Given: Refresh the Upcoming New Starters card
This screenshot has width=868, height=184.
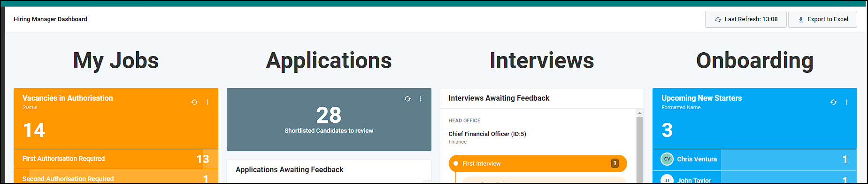Looking at the screenshot, I should [x=834, y=102].
